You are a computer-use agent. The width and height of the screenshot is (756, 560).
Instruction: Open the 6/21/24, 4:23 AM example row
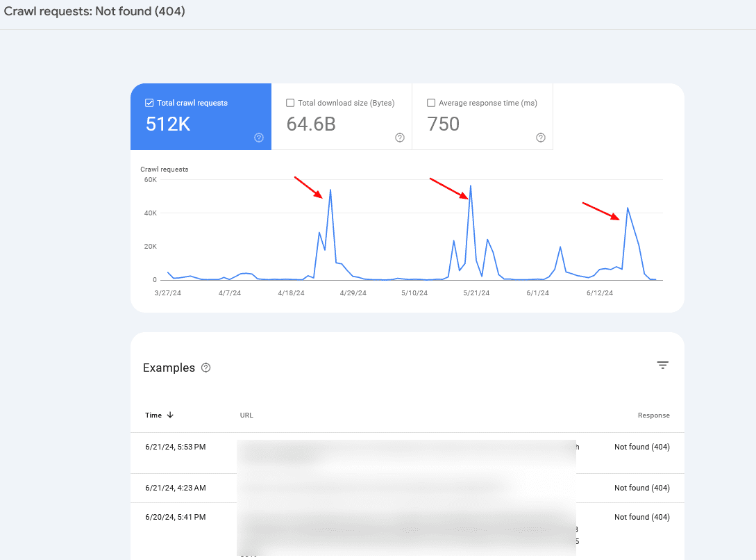[175, 488]
